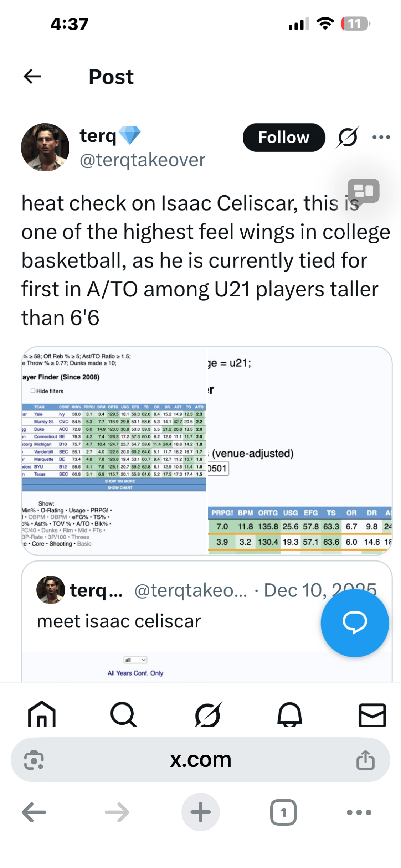The height and width of the screenshot is (868, 401).
Task: Tap the Follow button for terq
Action: [284, 138]
